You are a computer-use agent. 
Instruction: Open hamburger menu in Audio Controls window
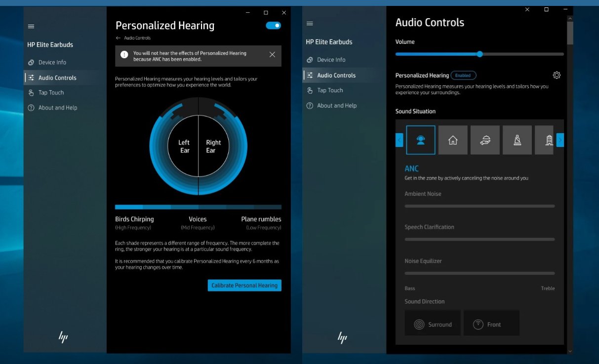point(310,24)
